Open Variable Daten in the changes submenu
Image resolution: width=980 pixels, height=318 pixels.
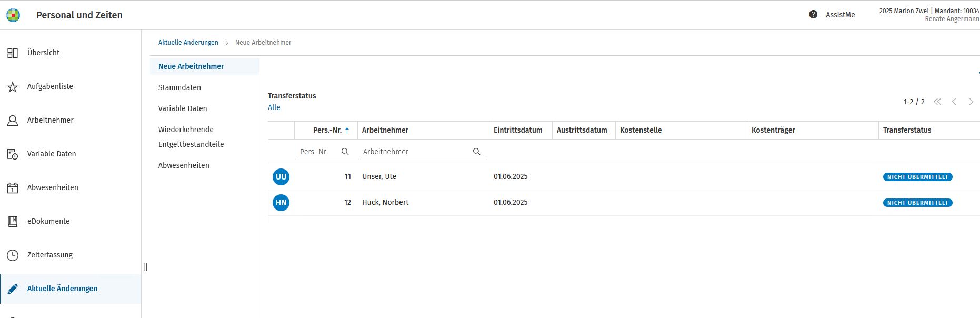(183, 108)
